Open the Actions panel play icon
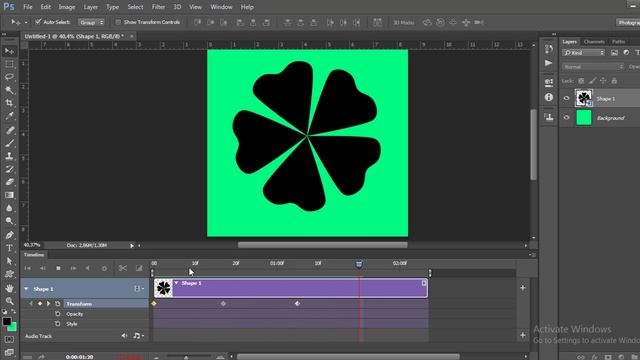Viewport: 640px width, 360px height. pos(549,63)
